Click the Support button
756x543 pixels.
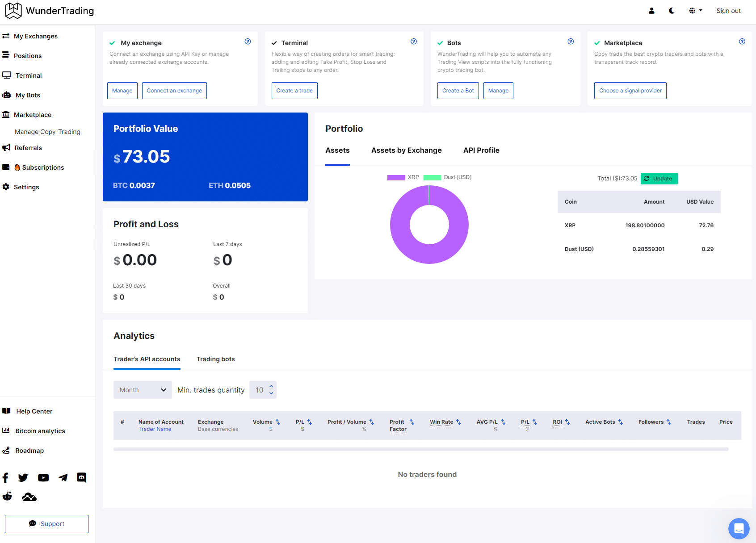point(46,524)
